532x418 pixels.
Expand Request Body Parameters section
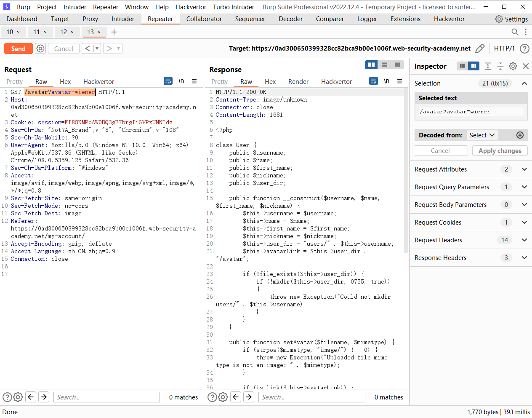(524, 205)
